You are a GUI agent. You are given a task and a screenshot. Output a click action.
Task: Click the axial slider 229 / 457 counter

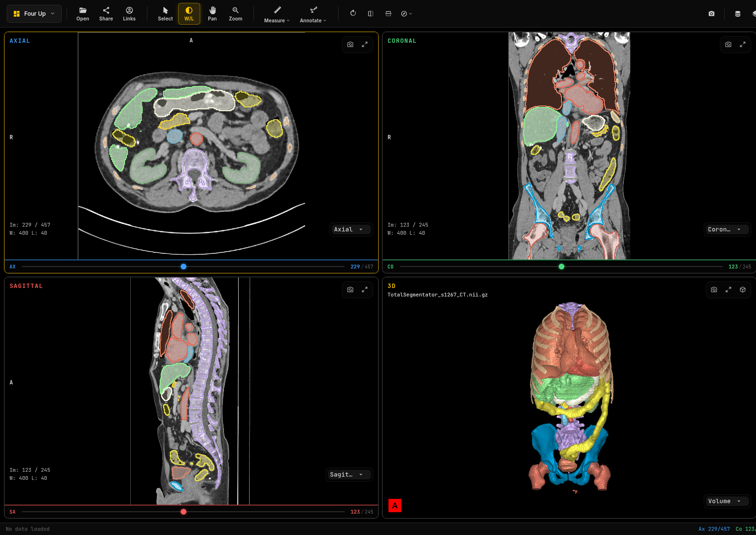(x=362, y=267)
